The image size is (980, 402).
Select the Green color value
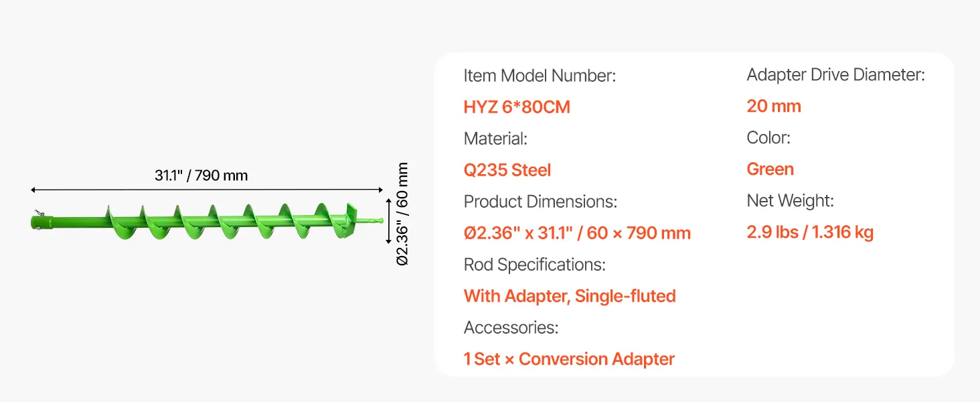pos(770,170)
